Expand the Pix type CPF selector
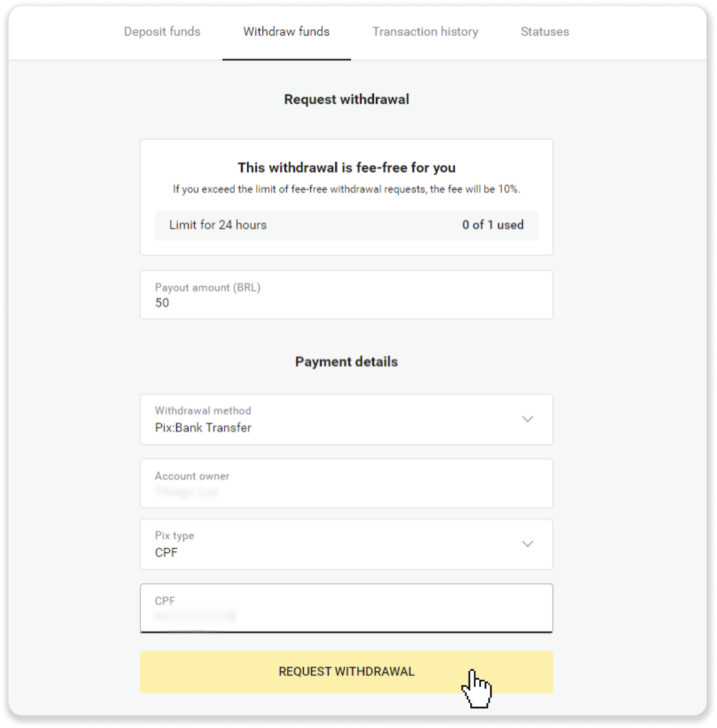The height and width of the screenshot is (728, 717). tap(346, 545)
